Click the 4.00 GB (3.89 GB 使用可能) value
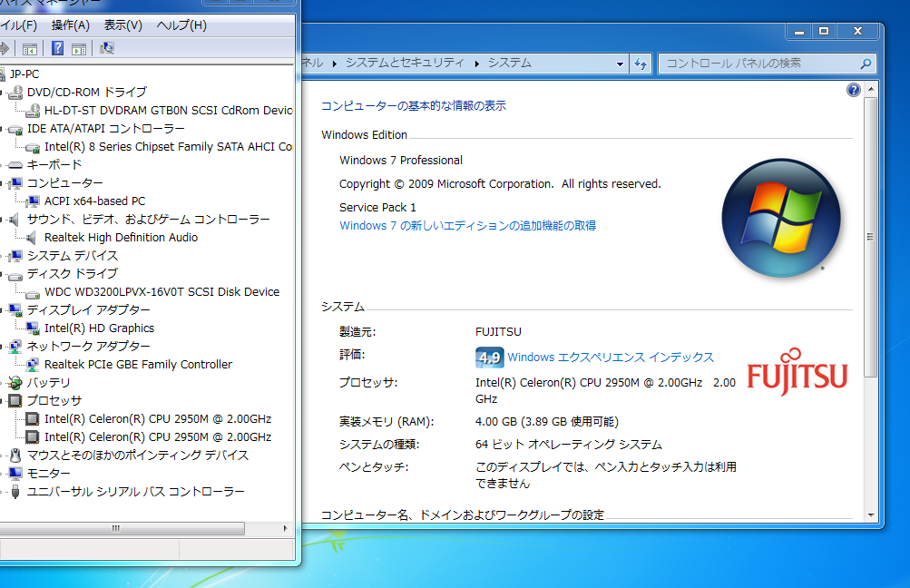Image resolution: width=910 pixels, height=588 pixels. click(547, 421)
